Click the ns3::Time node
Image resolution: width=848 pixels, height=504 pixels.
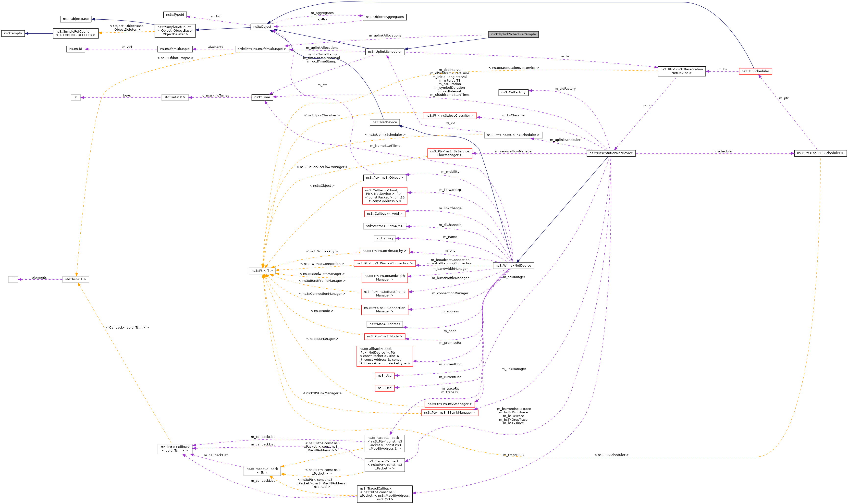tap(262, 98)
